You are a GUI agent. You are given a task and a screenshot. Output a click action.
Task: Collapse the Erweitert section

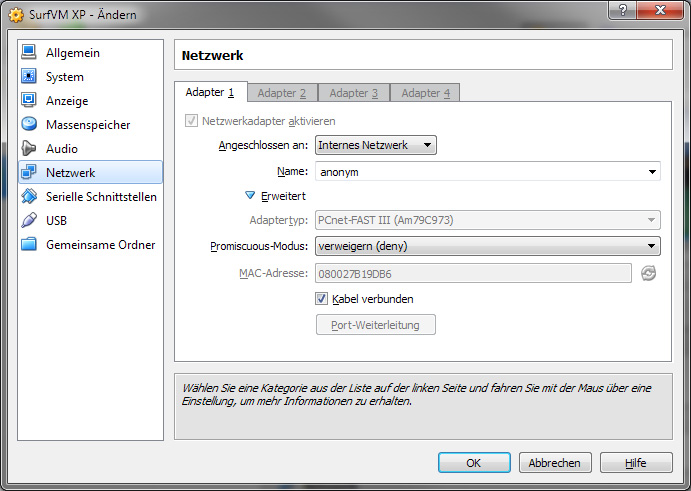pyautogui.click(x=250, y=195)
